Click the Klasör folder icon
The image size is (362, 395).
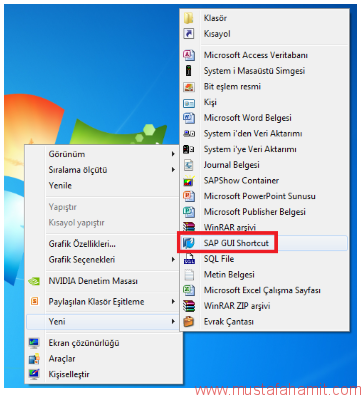point(189,18)
